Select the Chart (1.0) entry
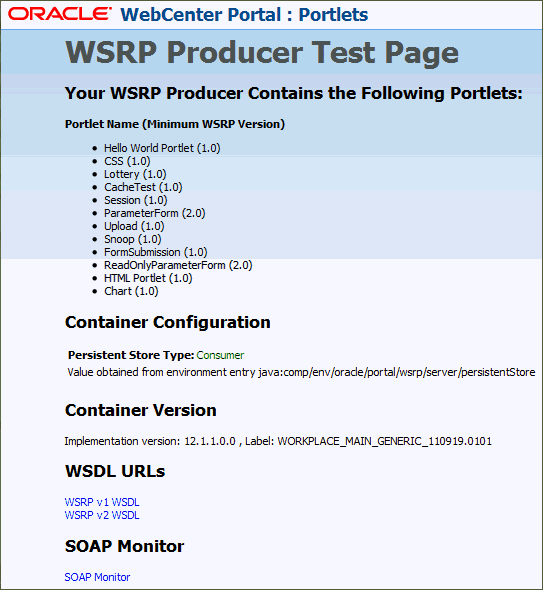543x590 pixels. pyautogui.click(x=131, y=291)
